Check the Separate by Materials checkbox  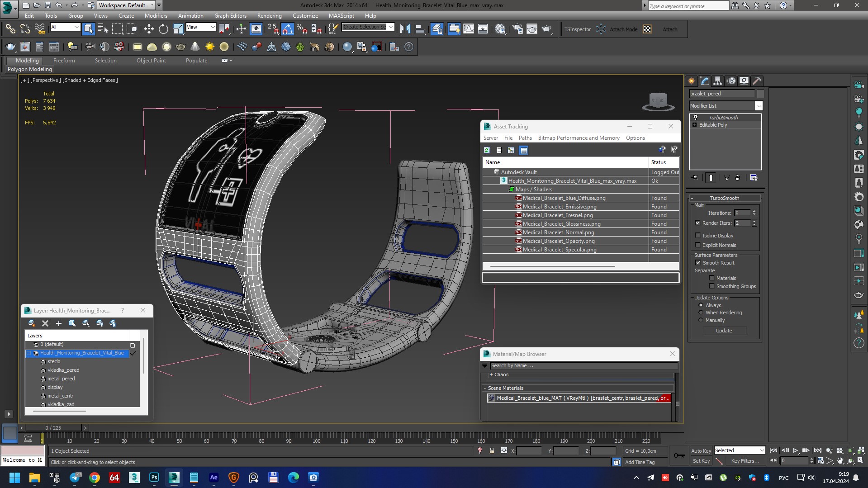[711, 278]
